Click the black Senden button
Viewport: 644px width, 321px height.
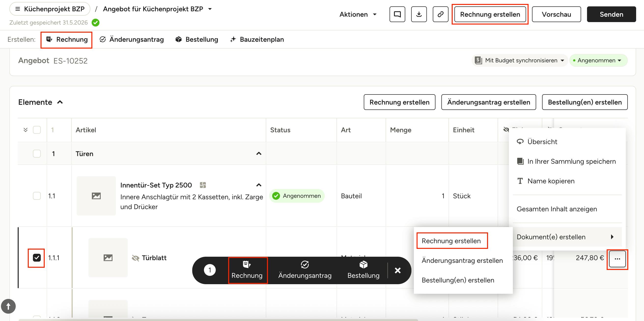point(611,14)
